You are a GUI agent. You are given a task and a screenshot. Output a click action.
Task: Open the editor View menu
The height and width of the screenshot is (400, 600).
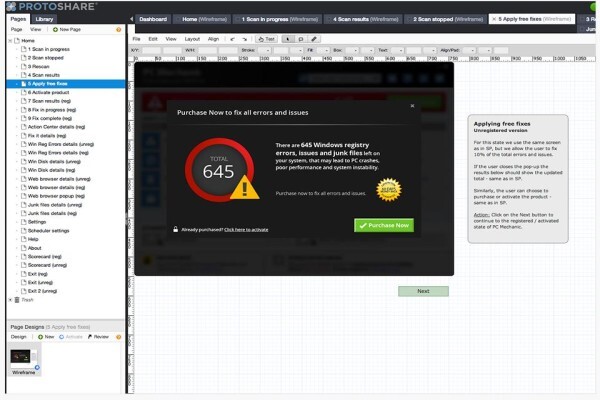click(171, 39)
